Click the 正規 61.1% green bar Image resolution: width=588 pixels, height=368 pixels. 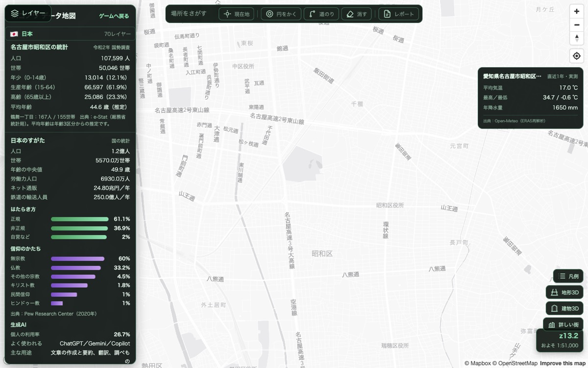coord(79,219)
